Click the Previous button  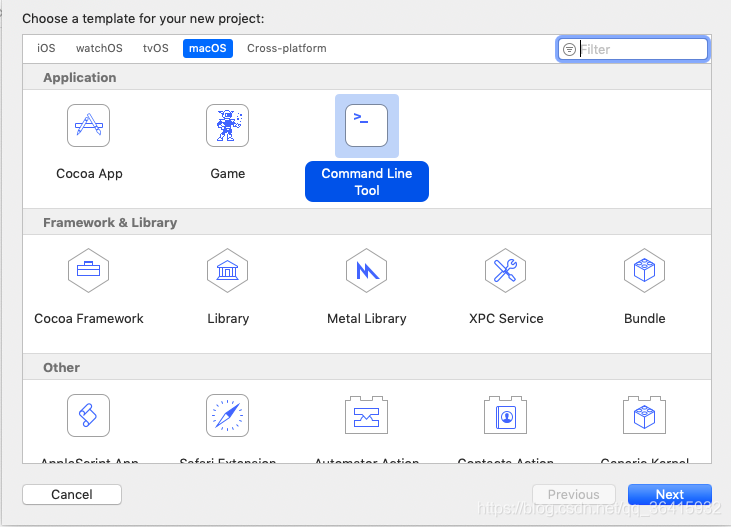[574, 494]
